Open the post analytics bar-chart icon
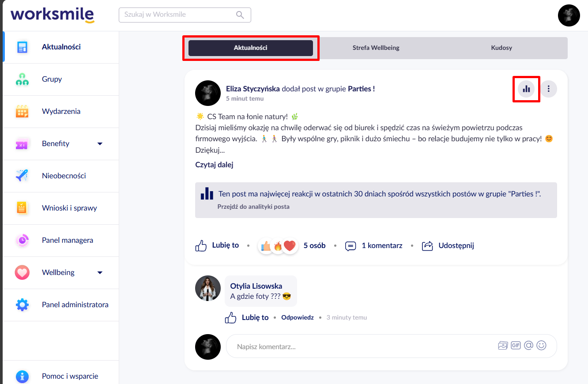 click(526, 89)
